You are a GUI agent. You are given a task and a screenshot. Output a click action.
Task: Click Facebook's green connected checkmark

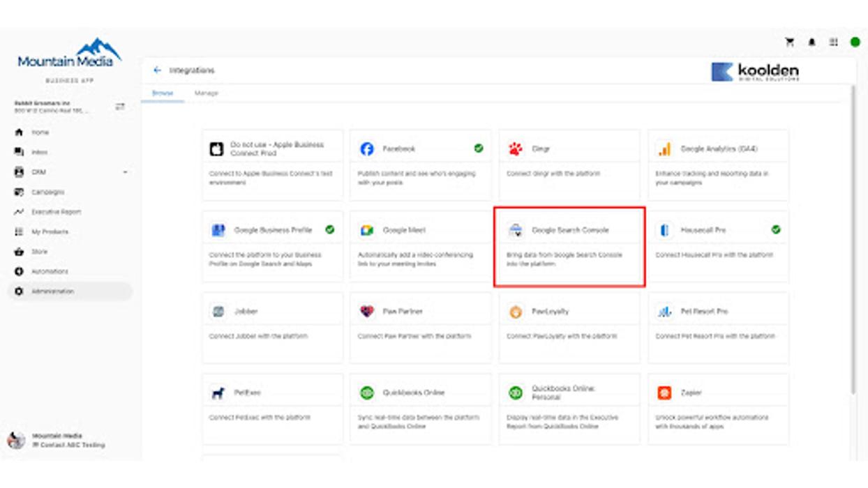point(479,148)
